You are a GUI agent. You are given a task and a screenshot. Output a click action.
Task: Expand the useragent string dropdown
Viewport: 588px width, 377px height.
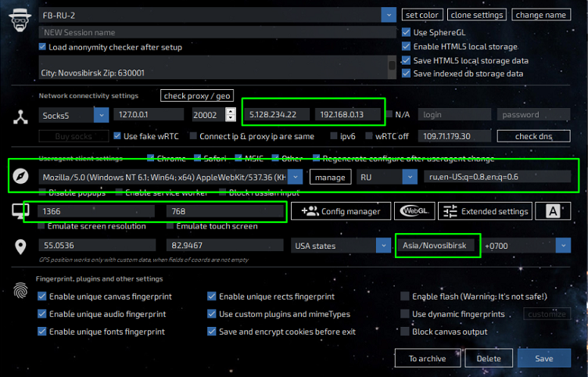[295, 177]
